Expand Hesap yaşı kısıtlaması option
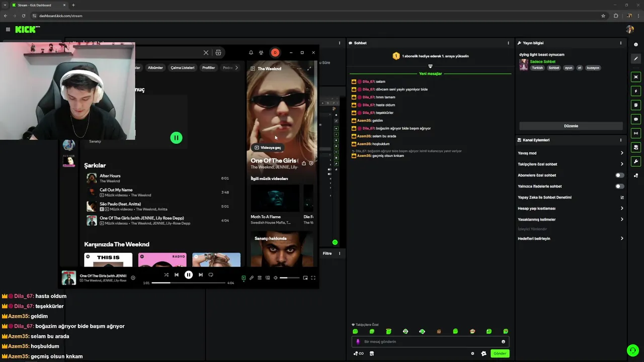This screenshot has width=644, height=362. coord(571,208)
